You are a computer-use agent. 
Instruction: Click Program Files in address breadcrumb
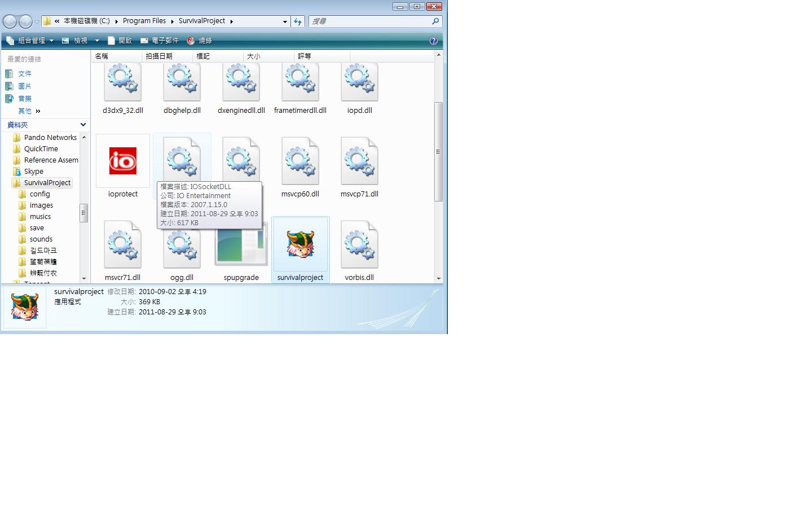click(x=144, y=21)
